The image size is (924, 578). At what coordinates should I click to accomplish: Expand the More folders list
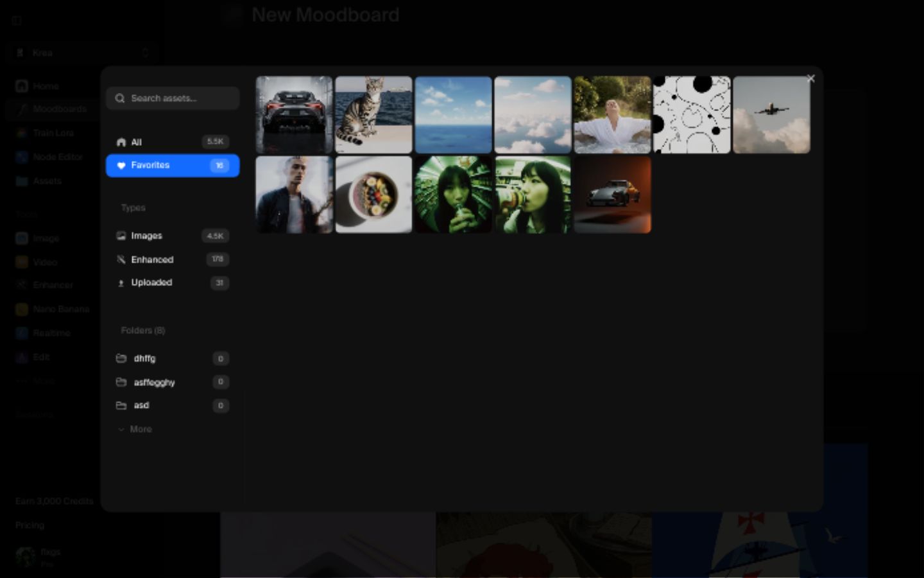[x=135, y=429]
